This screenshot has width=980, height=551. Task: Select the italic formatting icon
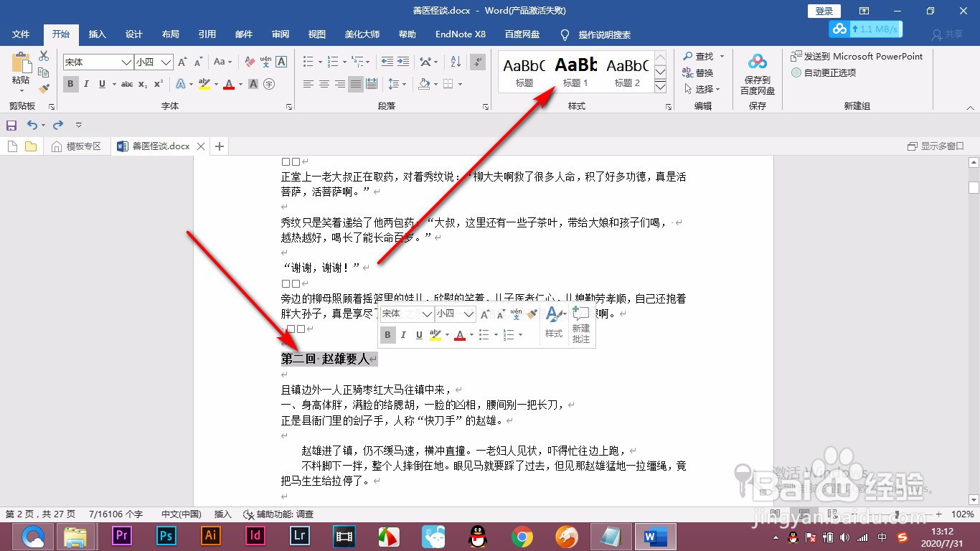85,84
